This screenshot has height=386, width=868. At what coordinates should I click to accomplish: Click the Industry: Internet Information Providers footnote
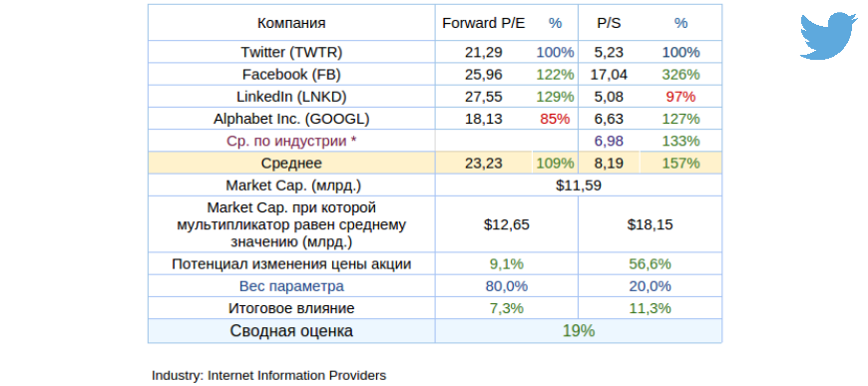click(x=269, y=375)
